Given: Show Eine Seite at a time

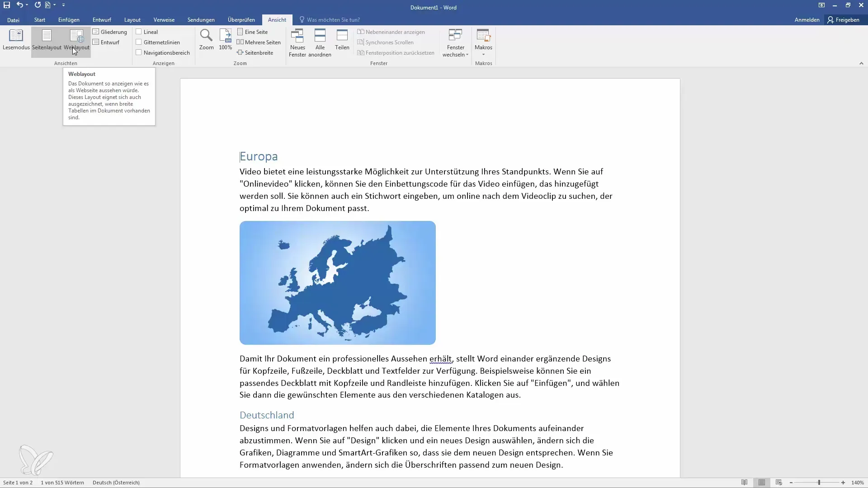Looking at the screenshot, I should (253, 32).
